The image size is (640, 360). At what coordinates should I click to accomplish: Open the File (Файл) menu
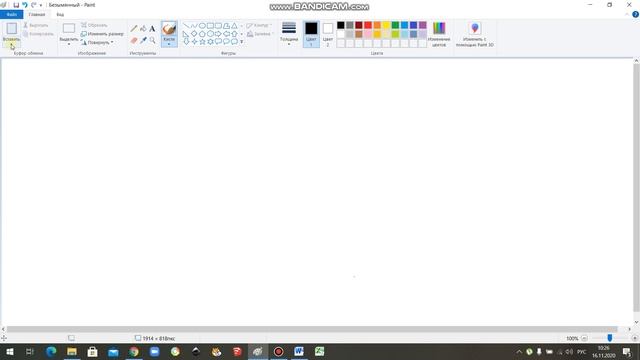(x=11, y=14)
